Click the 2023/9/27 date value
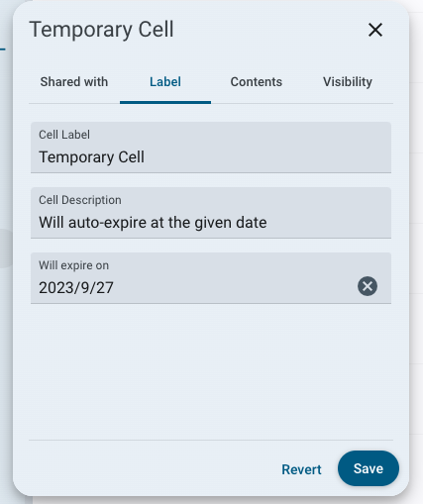423x504 pixels. click(76, 288)
